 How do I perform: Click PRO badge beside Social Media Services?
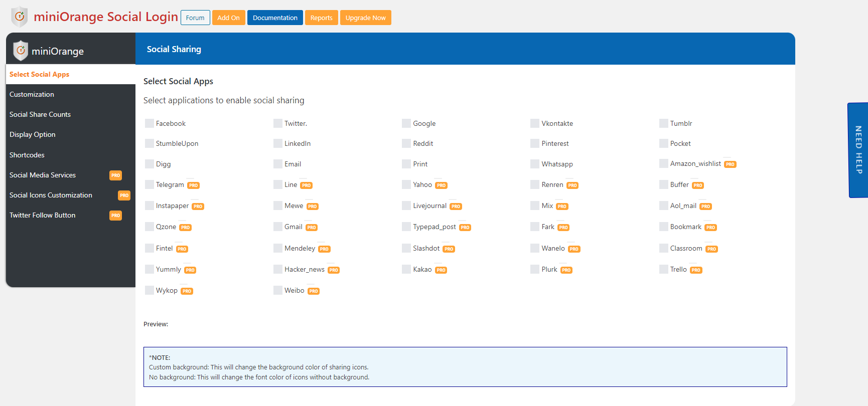(116, 175)
